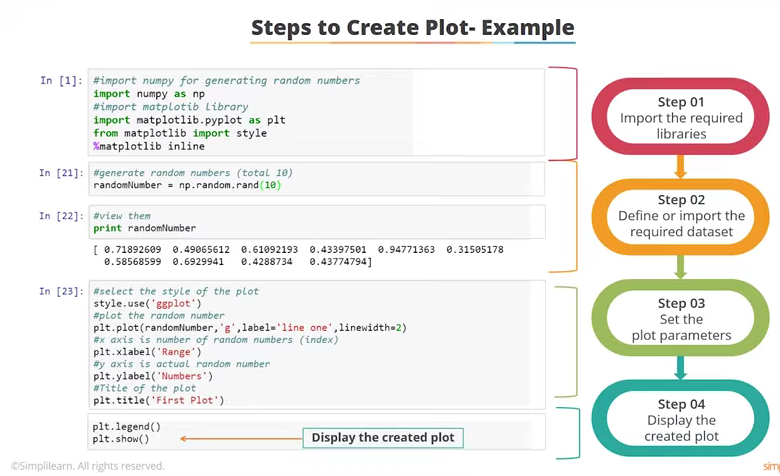Select the Step 04 Display created plot pill
Screen dimensions: 780x476
[680, 420]
